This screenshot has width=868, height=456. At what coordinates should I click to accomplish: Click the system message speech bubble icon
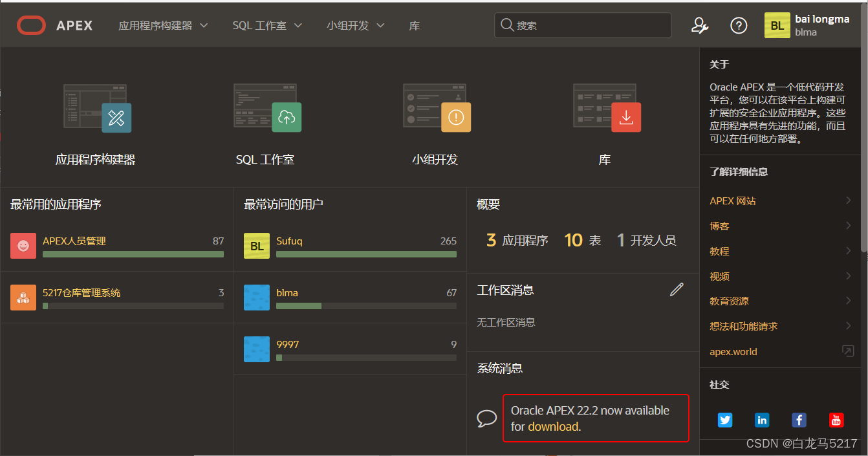click(x=486, y=418)
